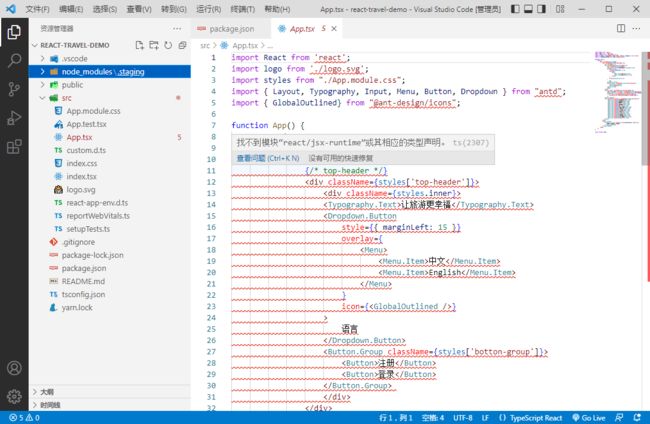Open the Search view icon
The width and height of the screenshot is (650, 424).
tap(14, 61)
